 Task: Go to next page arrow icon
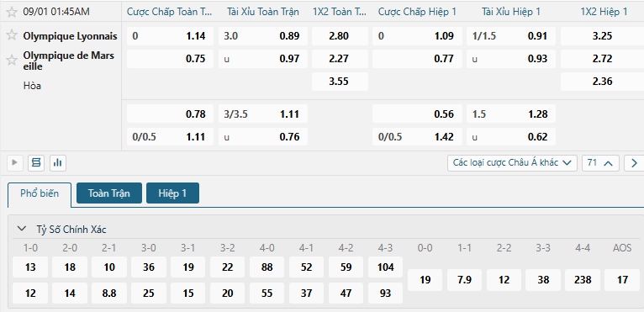634,163
